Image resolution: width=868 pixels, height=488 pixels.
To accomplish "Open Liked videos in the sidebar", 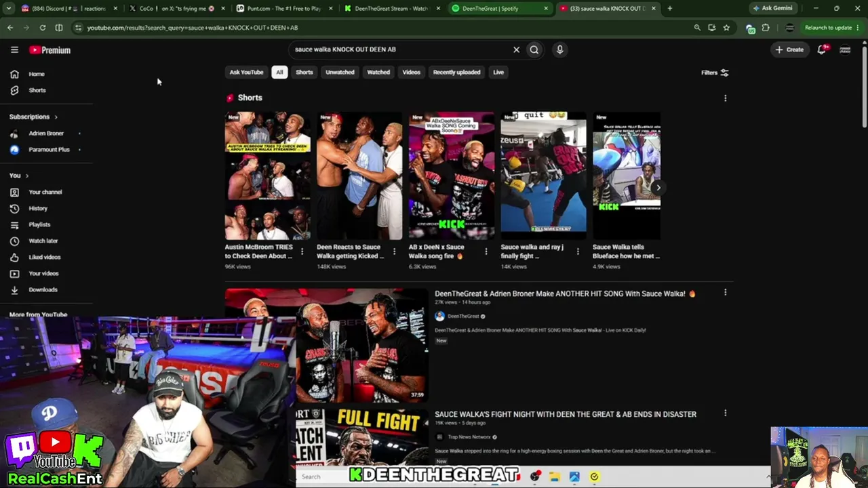I will (x=46, y=257).
